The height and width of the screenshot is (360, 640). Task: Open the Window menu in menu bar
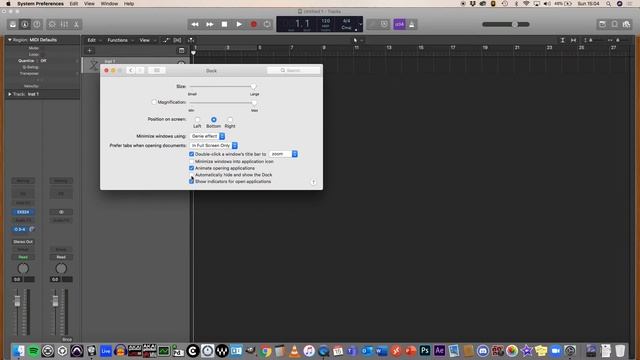pyautogui.click(x=109, y=4)
